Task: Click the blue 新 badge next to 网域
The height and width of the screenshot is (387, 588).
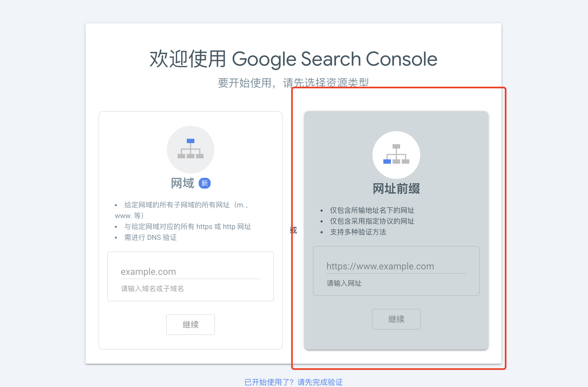Action: tap(205, 183)
